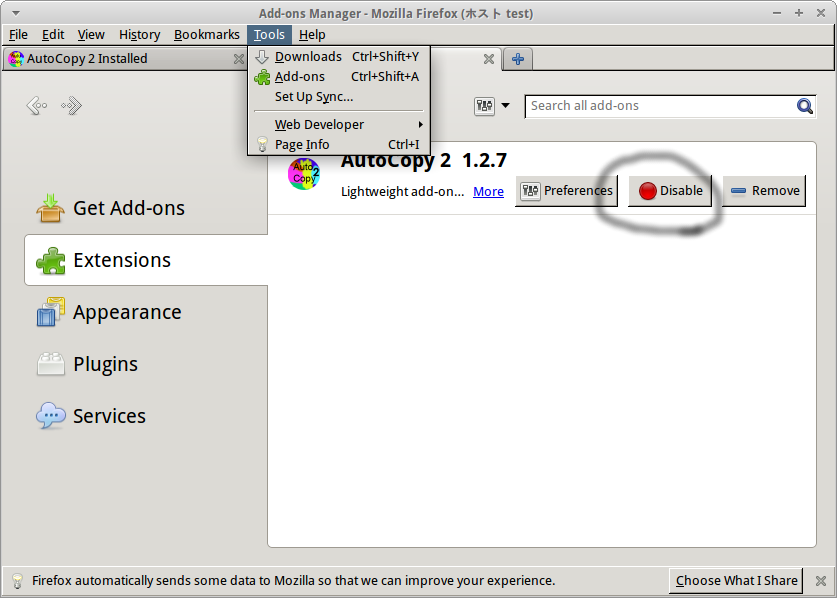
Task: Open the File menu
Action: tap(18, 35)
